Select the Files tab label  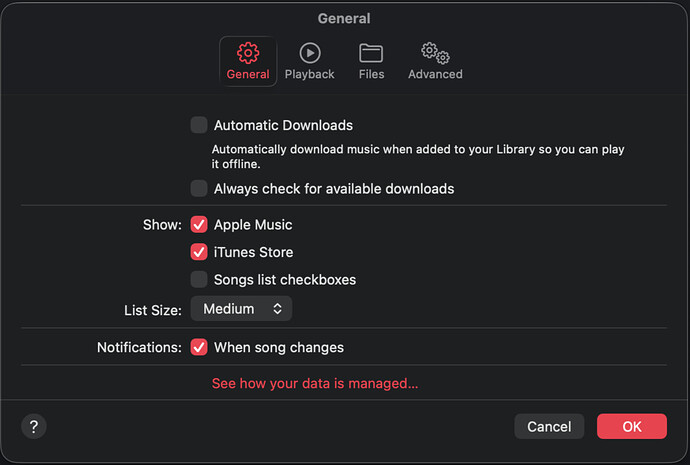[371, 74]
